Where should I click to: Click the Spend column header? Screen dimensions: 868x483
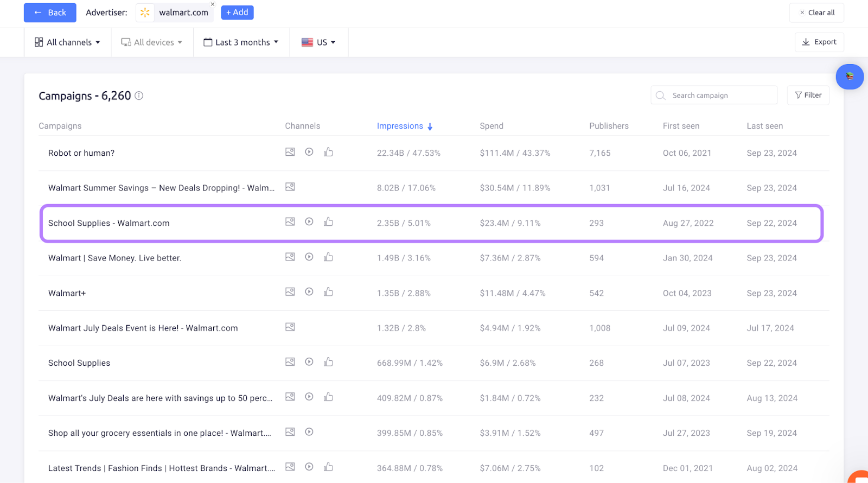pyautogui.click(x=492, y=126)
